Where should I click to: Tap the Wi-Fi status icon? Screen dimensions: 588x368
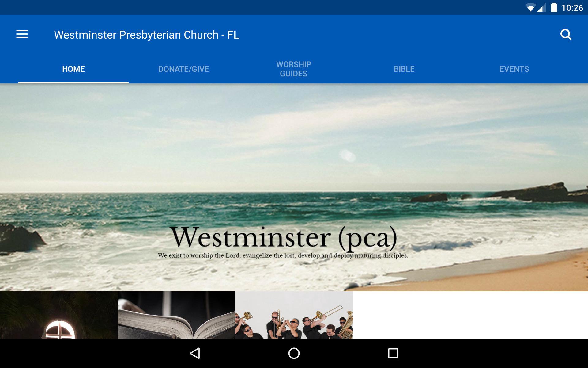pos(530,8)
